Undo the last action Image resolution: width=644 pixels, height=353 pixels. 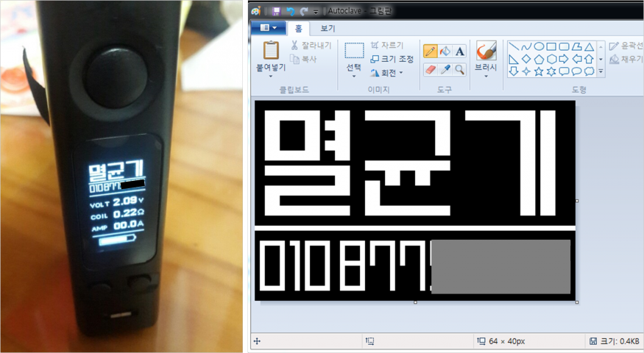coord(289,11)
